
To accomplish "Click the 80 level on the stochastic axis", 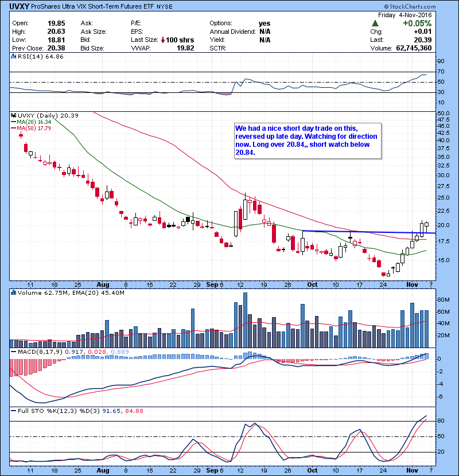I will tap(441, 421).
